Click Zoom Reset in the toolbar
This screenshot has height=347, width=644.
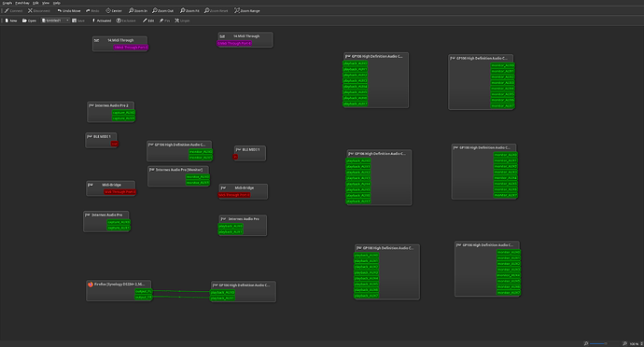coord(216,10)
